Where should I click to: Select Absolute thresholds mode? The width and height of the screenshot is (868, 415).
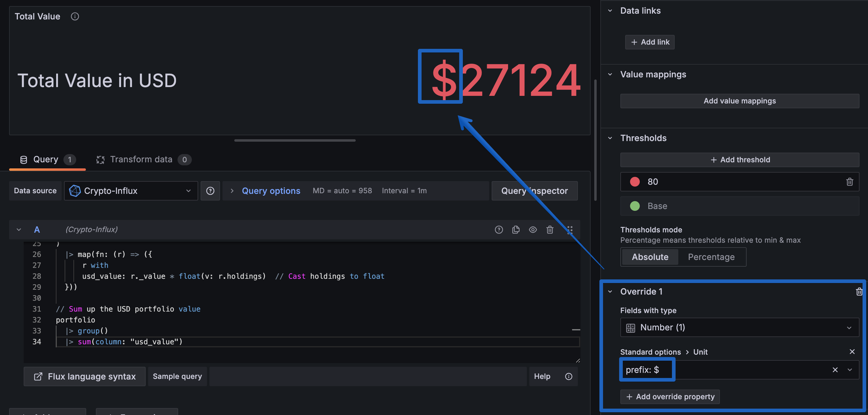tap(650, 257)
